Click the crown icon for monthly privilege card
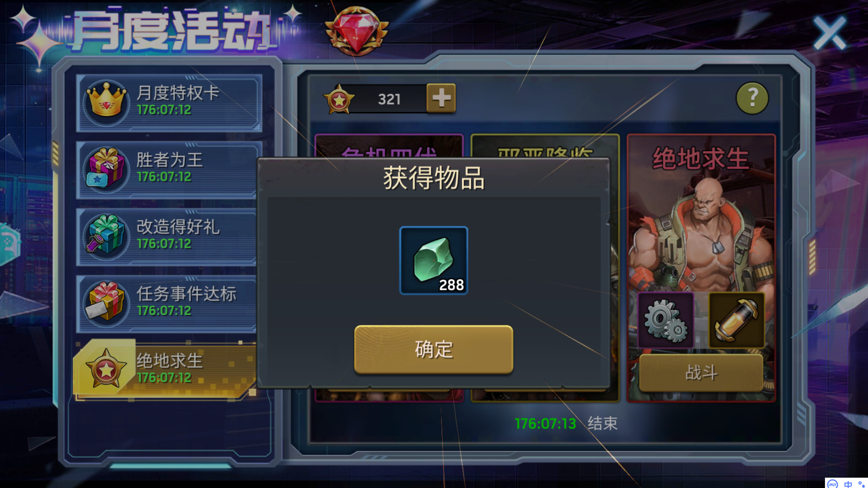The height and width of the screenshot is (488, 868). (x=106, y=102)
